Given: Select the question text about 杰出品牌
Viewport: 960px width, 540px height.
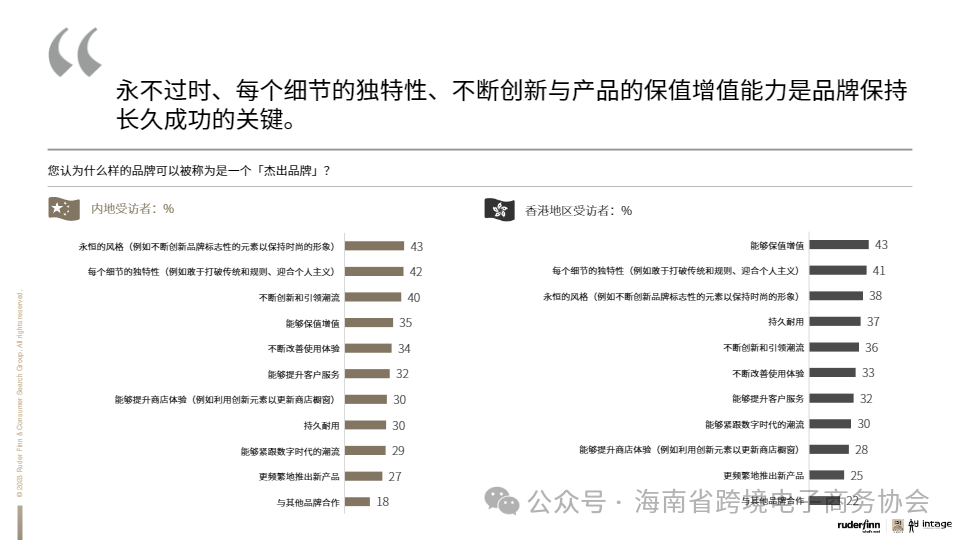Looking at the screenshot, I should (189, 170).
